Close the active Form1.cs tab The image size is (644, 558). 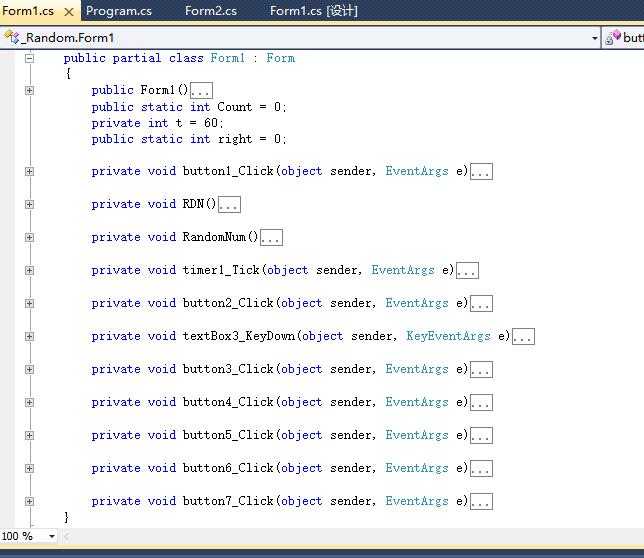coord(69,12)
